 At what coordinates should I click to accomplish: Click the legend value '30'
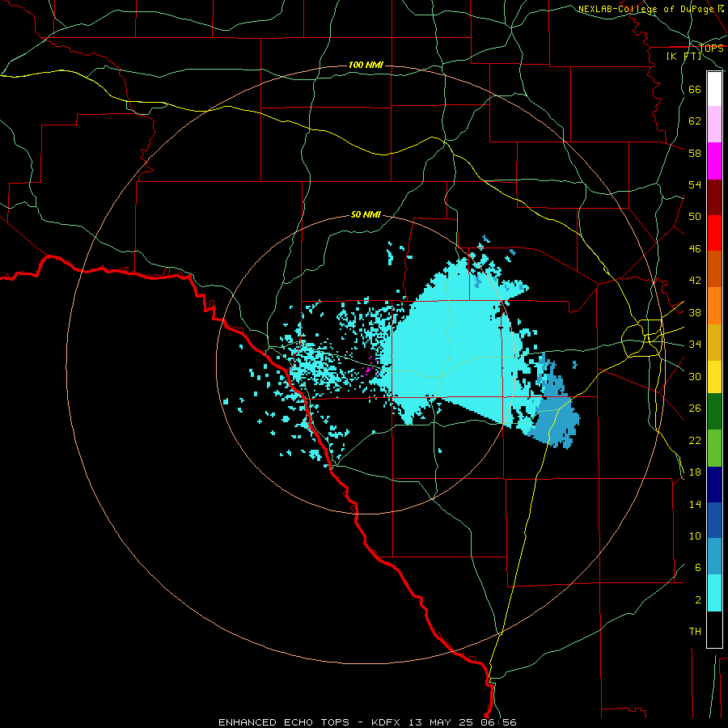(x=695, y=376)
